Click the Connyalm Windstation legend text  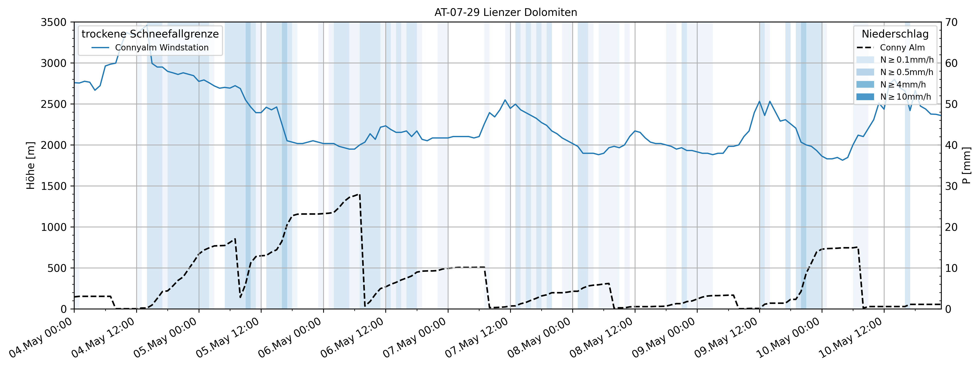[x=162, y=48]
